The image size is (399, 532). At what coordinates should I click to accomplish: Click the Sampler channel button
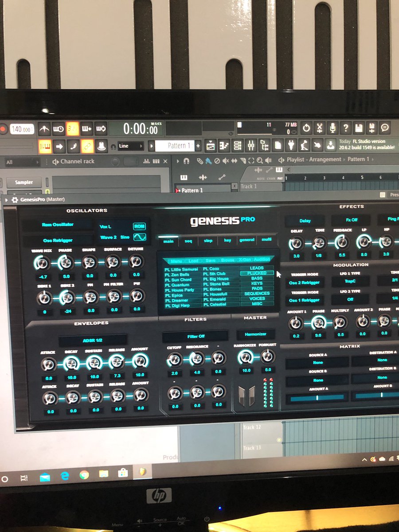coord(24,182)
